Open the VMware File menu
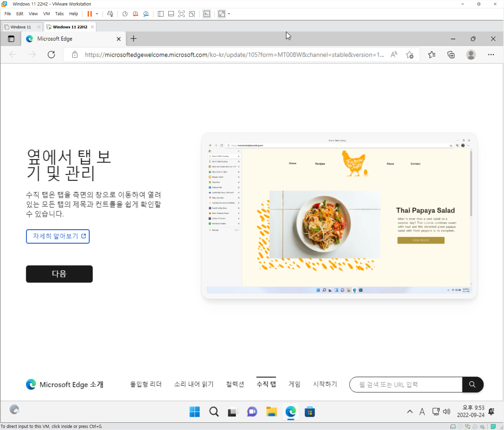 (8, 14)
